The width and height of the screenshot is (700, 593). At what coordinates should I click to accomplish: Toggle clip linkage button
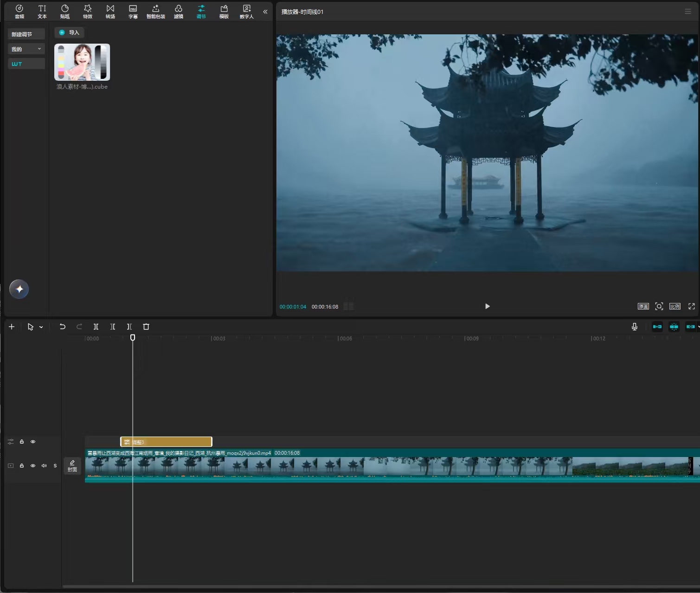(x=691, y=327)
